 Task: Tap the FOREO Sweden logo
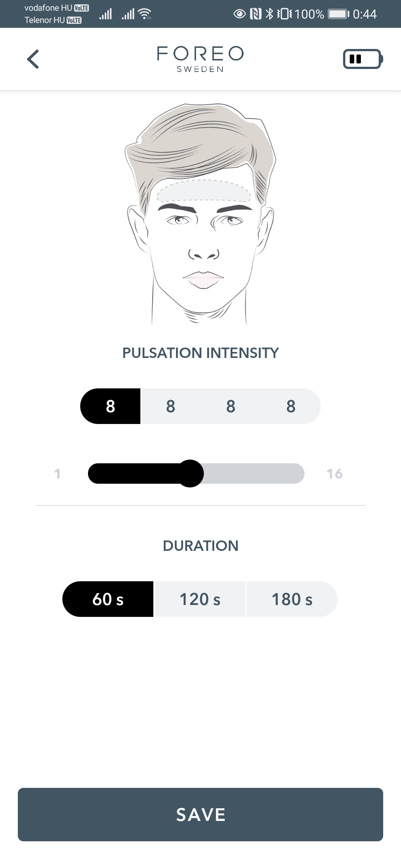tap(200, 59)
